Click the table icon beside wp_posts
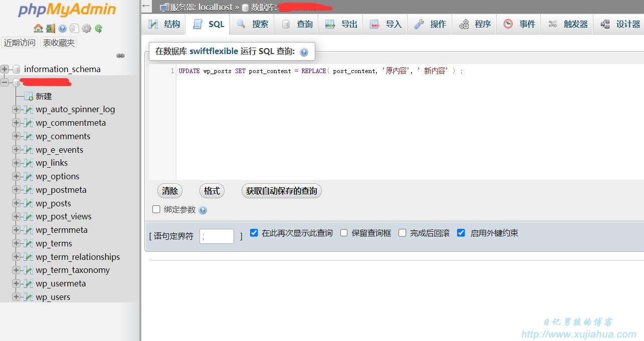 click(x=28, y=203)
